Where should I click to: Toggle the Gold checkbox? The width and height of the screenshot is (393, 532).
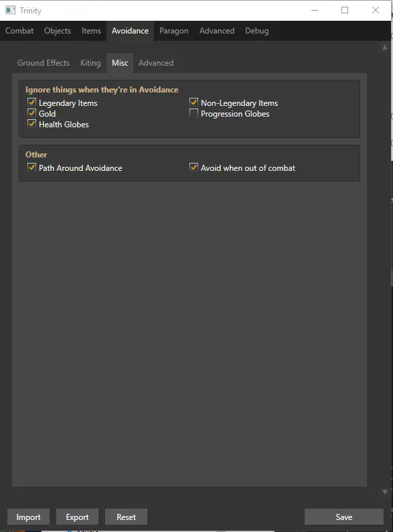[31, 113]
